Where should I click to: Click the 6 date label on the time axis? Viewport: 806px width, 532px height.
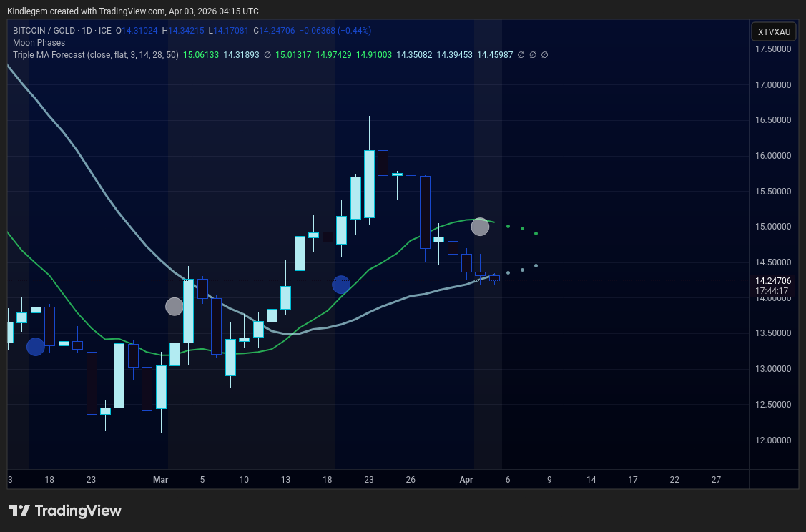tap(508, 480)
